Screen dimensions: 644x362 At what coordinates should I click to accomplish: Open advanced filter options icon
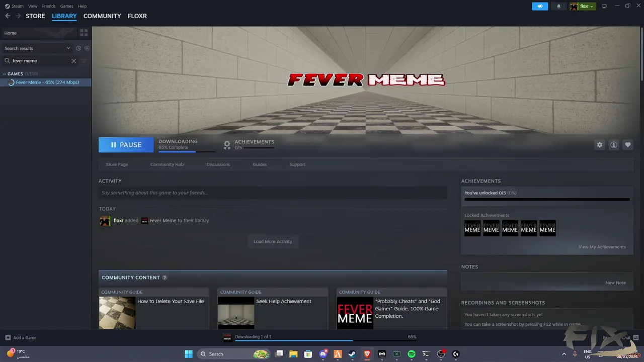coord(84,61)
